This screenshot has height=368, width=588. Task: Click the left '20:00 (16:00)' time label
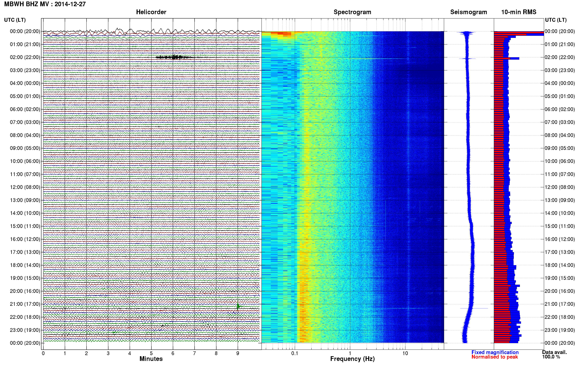coord(25,291)
